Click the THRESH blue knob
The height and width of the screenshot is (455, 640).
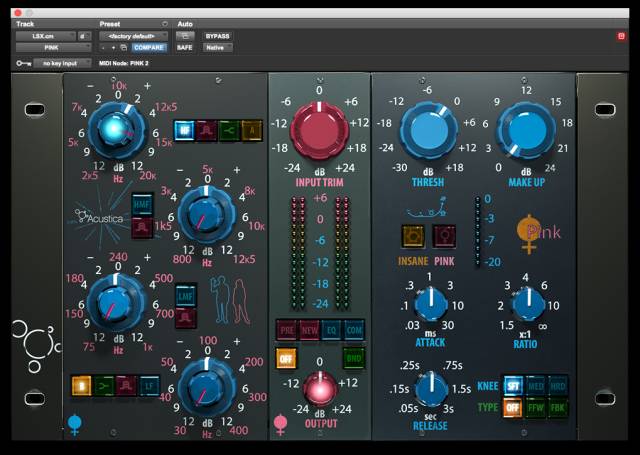point(428,130)
